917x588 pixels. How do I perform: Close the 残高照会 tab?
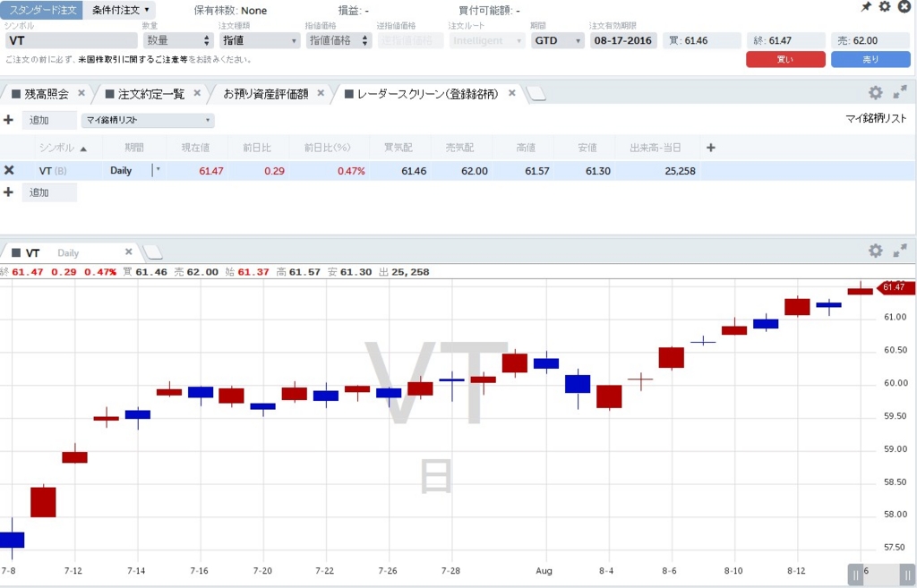coord(81,93)
